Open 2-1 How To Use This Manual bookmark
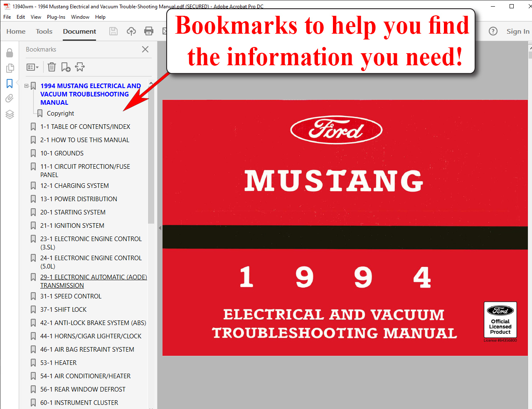 coord(85,140)
